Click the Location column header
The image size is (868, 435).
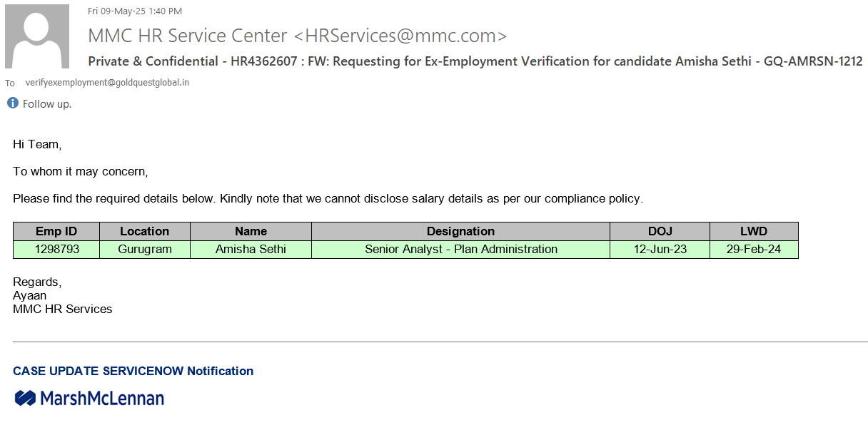click(144, 231)
